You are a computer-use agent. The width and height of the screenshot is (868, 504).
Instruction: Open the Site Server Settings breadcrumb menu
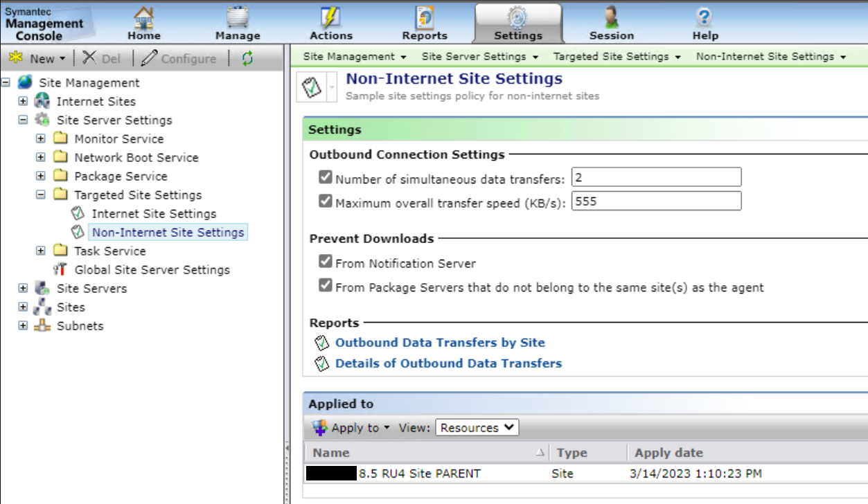point(479,57)
